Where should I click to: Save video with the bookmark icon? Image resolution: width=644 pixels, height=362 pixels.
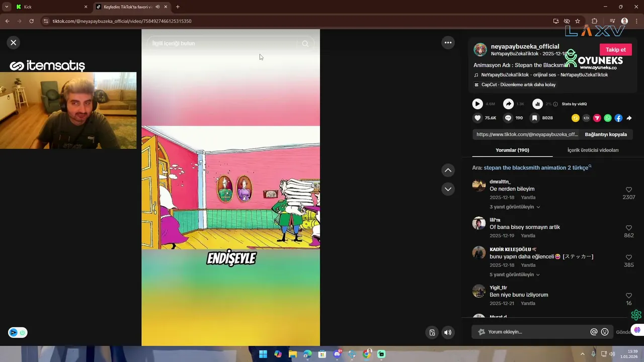[535, 118]
